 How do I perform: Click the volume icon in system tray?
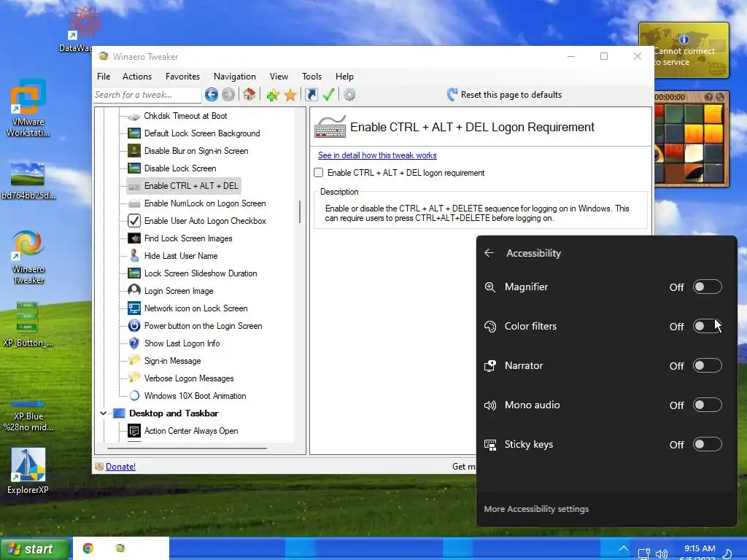661,554
